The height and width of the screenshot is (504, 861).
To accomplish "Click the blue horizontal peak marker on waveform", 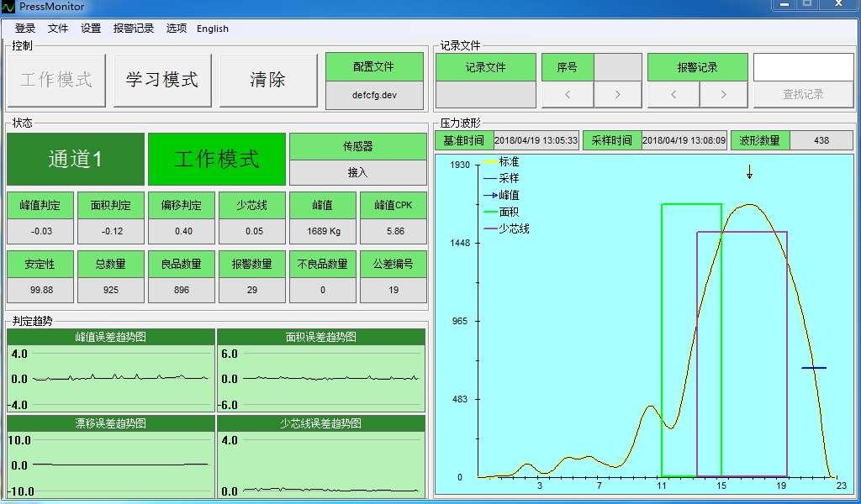I will tap(813, 368).
